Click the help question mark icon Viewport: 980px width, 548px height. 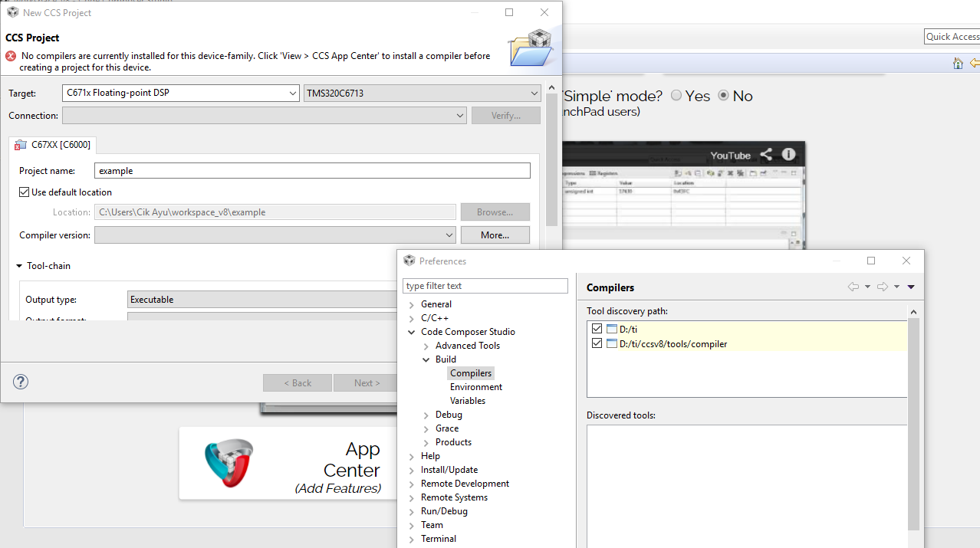point(21,382)
